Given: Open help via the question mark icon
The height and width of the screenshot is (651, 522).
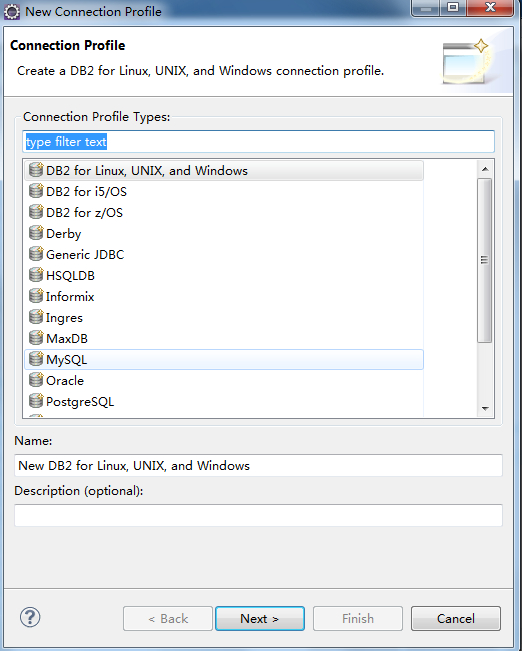Looking at the screenshot, I should pos(30,617).
